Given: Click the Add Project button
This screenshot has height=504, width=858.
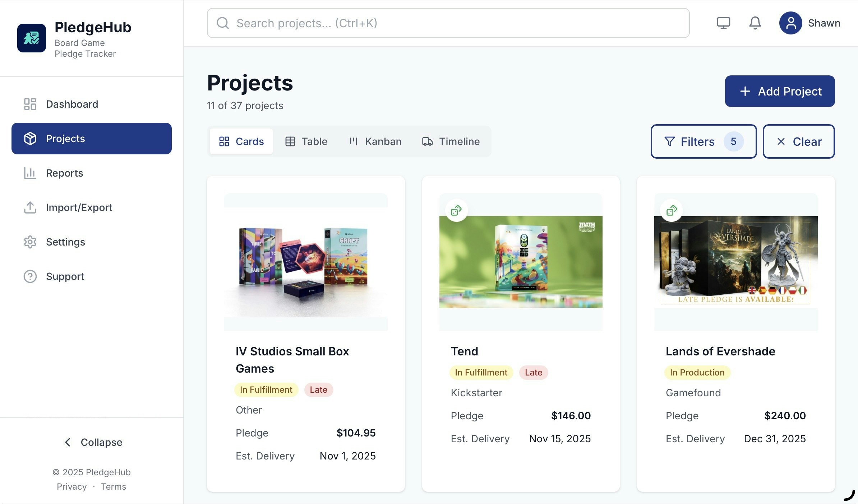Looking at the screenshot, I should (780, 91).
